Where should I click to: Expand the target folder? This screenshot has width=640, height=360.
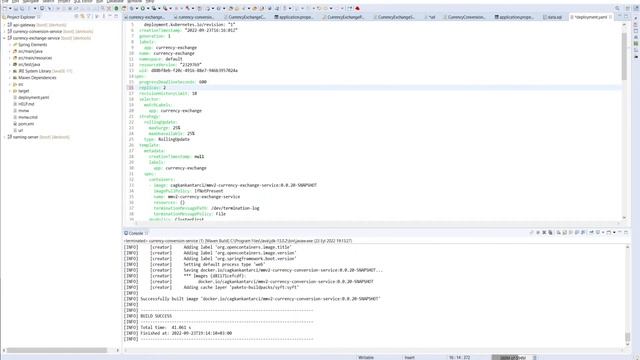point(10,91)
